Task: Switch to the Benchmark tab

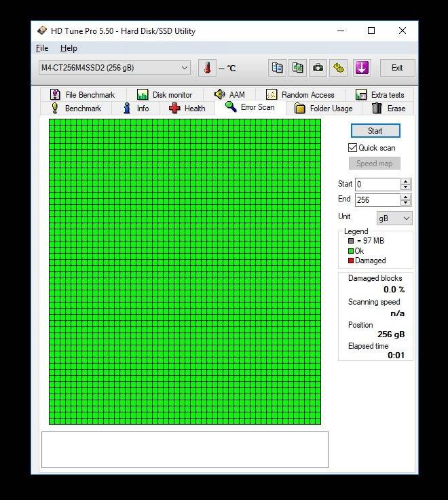Action: (x=76, y=109)
